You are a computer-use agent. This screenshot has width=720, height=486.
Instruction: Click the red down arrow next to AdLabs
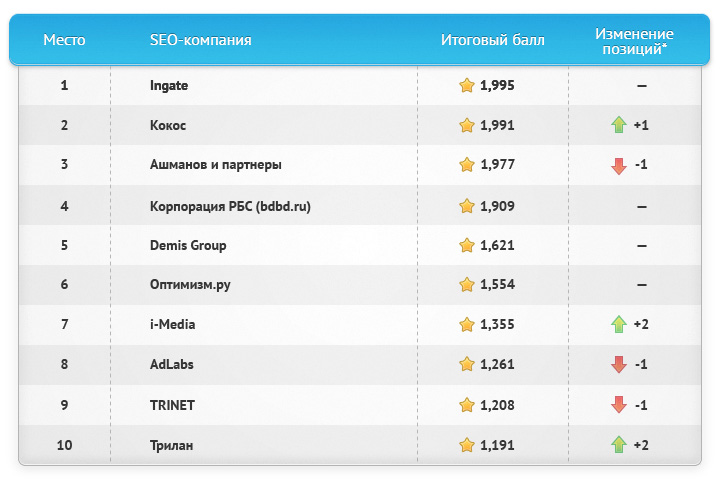618,365
